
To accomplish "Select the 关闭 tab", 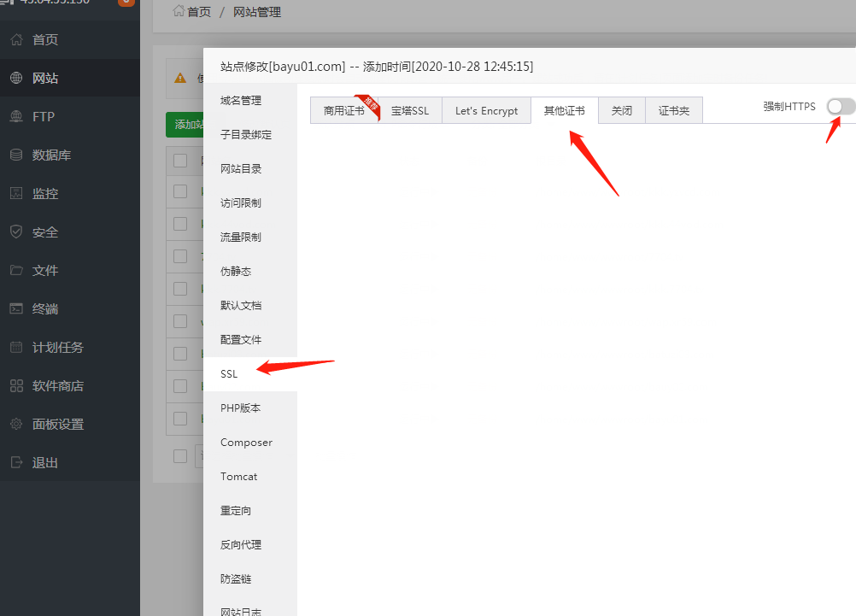I will [x=622, y=110].
